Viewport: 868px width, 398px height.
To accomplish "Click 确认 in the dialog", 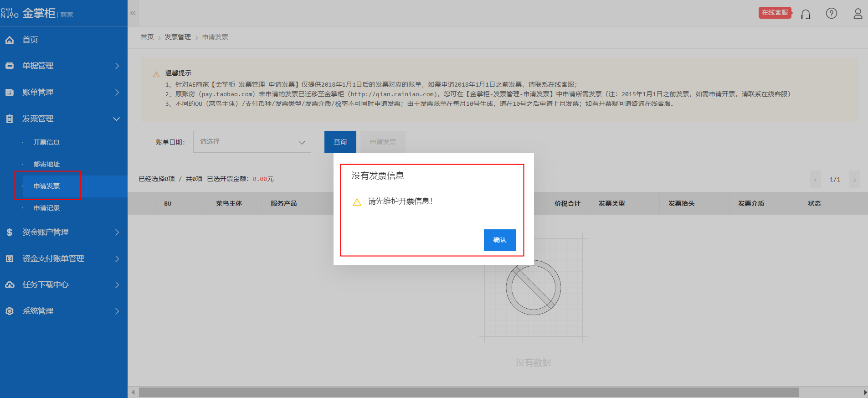I will pyautogui.click(x=500, y=240).
